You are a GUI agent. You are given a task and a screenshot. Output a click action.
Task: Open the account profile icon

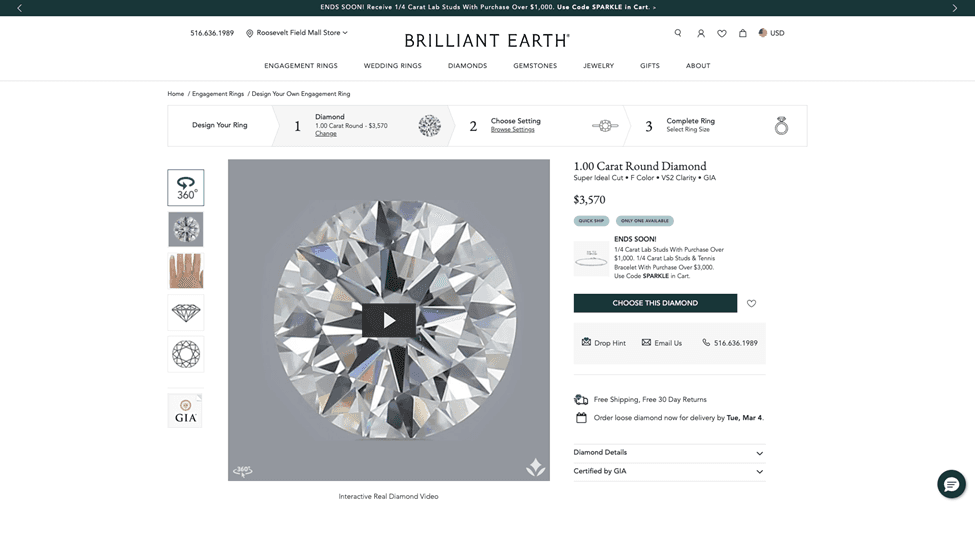pyautogui.click(x=701, y=34)
